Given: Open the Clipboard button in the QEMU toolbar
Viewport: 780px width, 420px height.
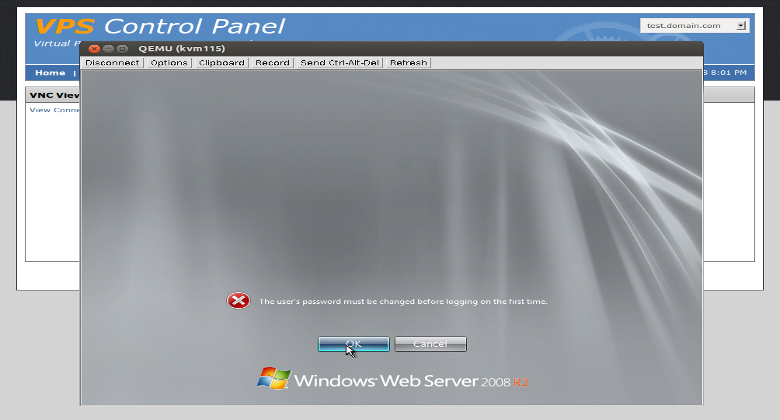Looking at the screenshot, I should coord(222,63).
